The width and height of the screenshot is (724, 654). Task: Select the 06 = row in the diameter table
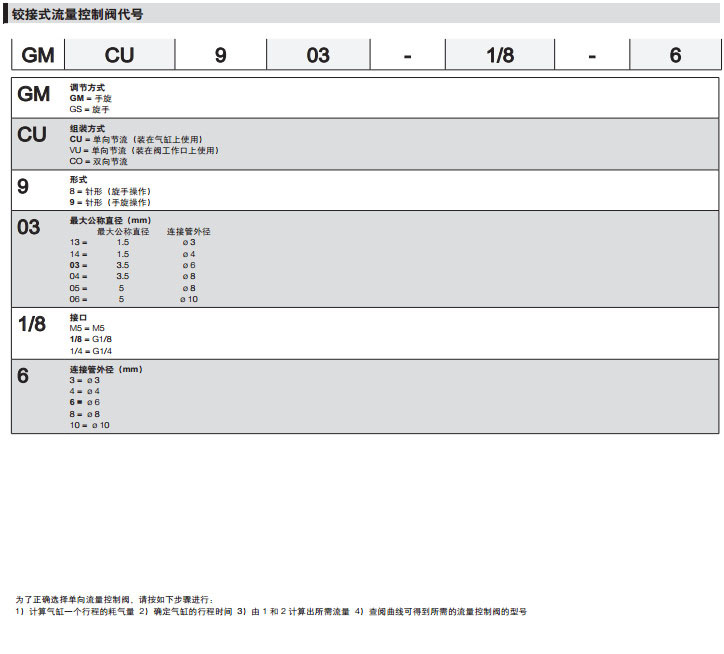[x=79, y=299]
